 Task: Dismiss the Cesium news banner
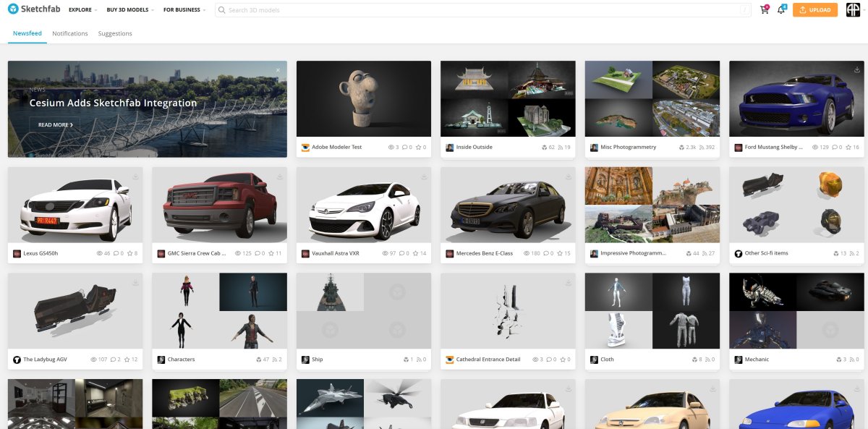[278, 70]
